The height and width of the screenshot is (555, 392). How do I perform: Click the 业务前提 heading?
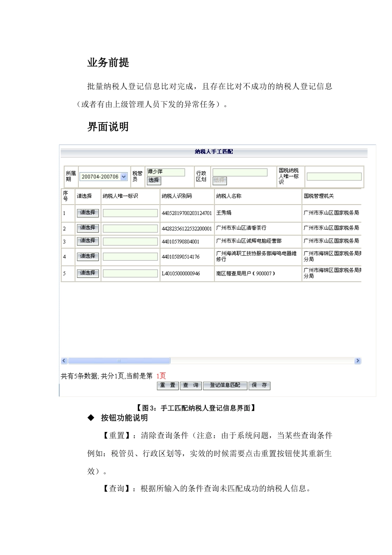pos(108,62)
